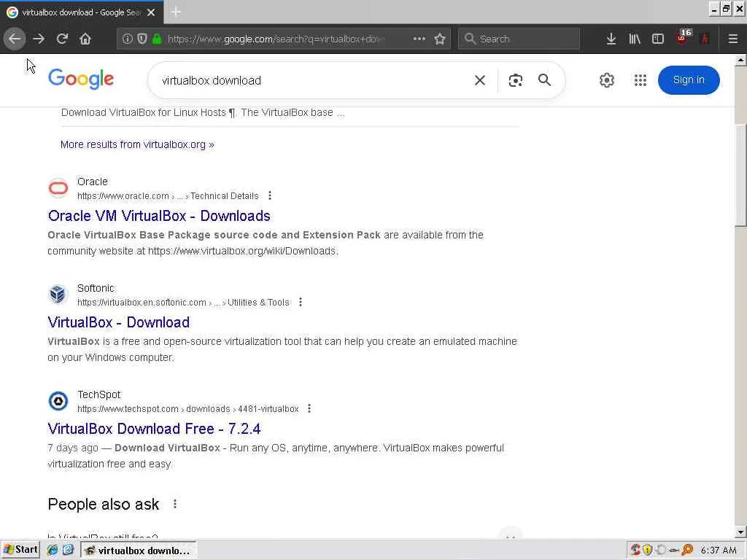Select the virtualbox download taskbar button
The height and width of the screenshot is (560, 747).
pos(138,551)
